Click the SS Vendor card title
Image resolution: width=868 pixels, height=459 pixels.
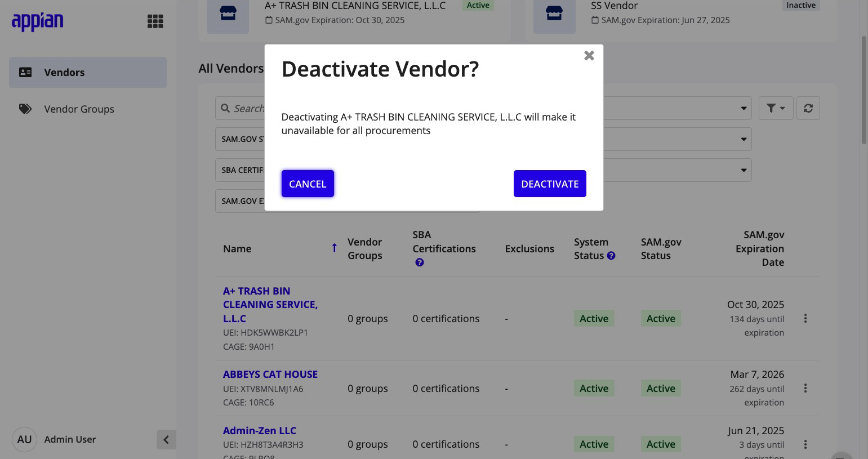(x=615, y=6)
